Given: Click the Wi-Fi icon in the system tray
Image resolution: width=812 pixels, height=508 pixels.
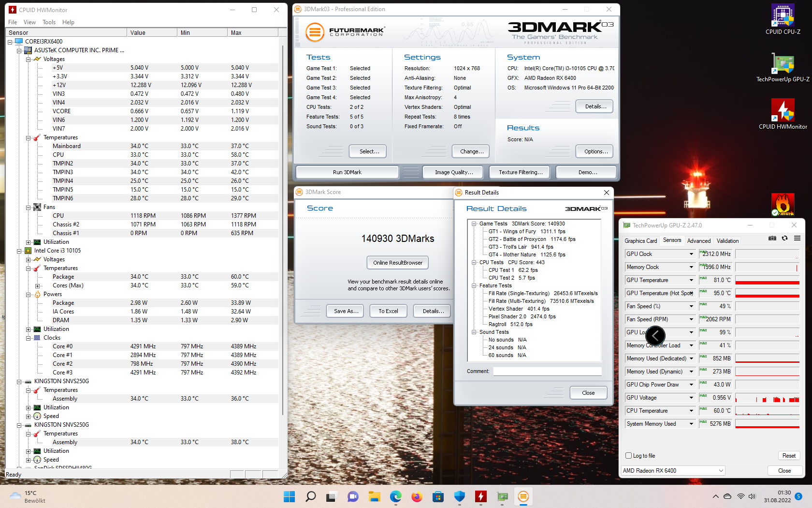Looking at the screenshot, I should point(740,496).
